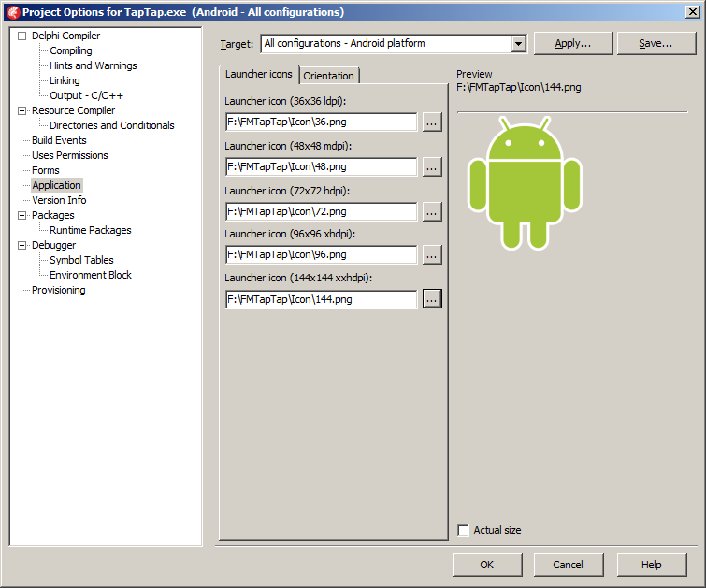This screenshot has width=706, height=588.
Task: Browse for the 36x36 ldpi icon file
Action: click(432, 122)
